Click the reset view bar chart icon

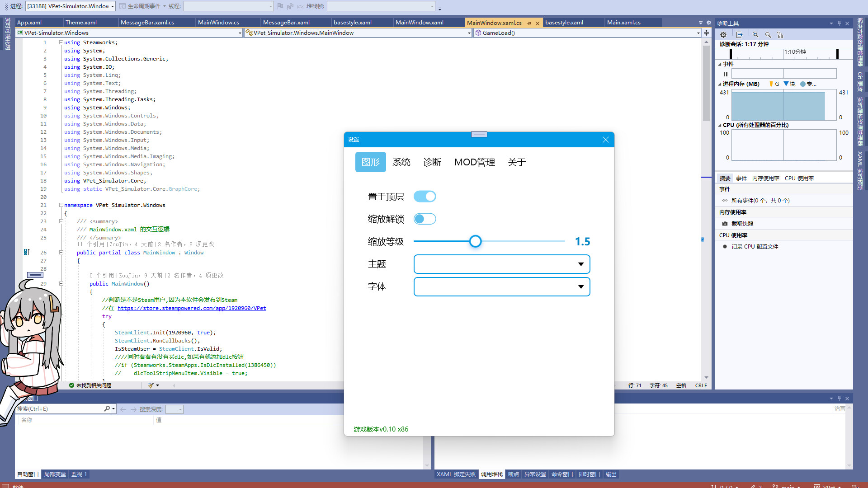[780, 35]
